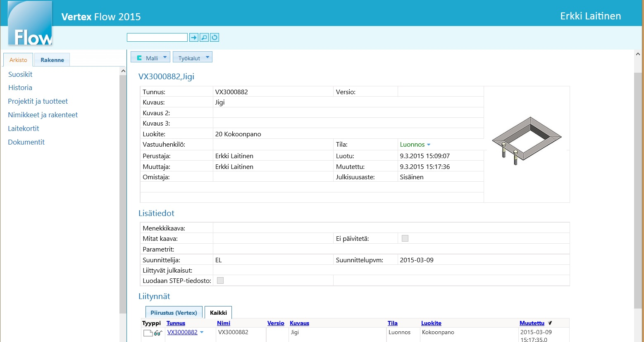Click the Flow logo in header
This screenshot has height=342, width=644.
click(30, 25)
